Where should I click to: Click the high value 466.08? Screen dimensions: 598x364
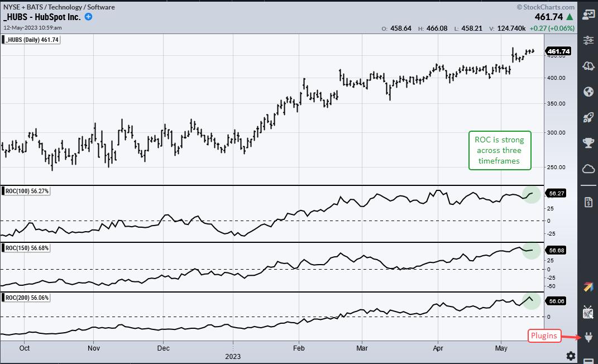[437, 28]
